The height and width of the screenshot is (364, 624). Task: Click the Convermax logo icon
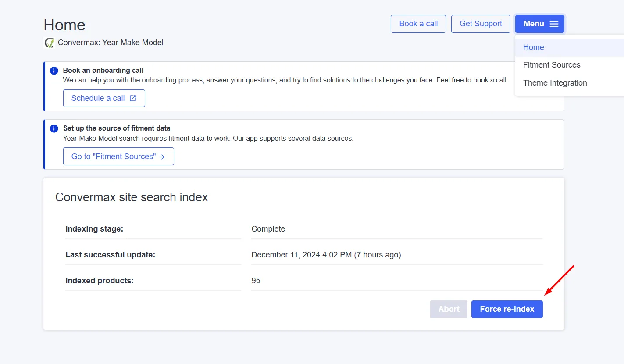(x=49, y=43)
